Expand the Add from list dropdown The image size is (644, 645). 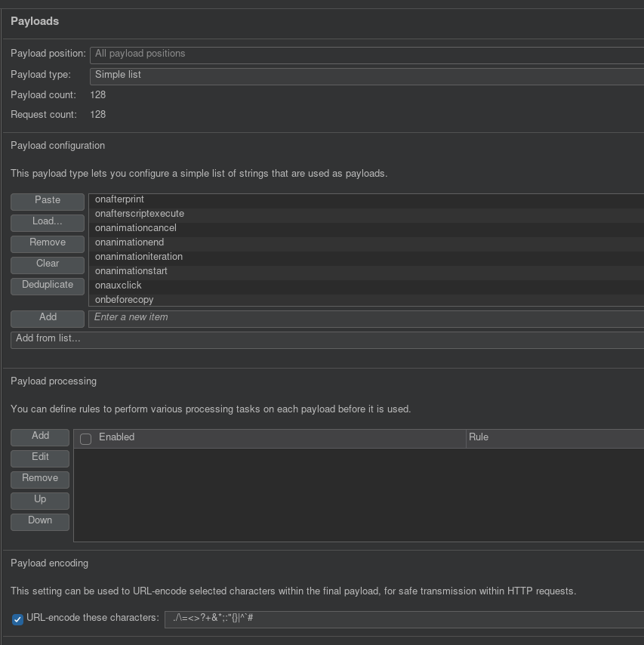(x=326, y=339)
